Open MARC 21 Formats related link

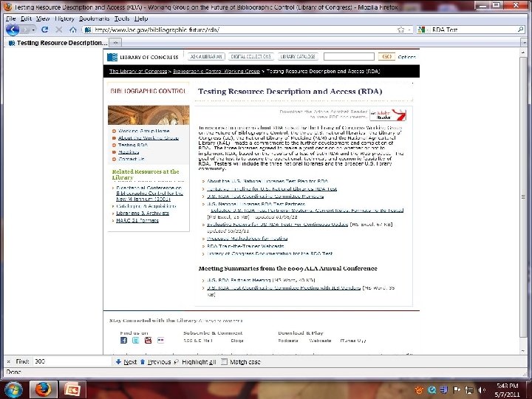pos(137,220)
